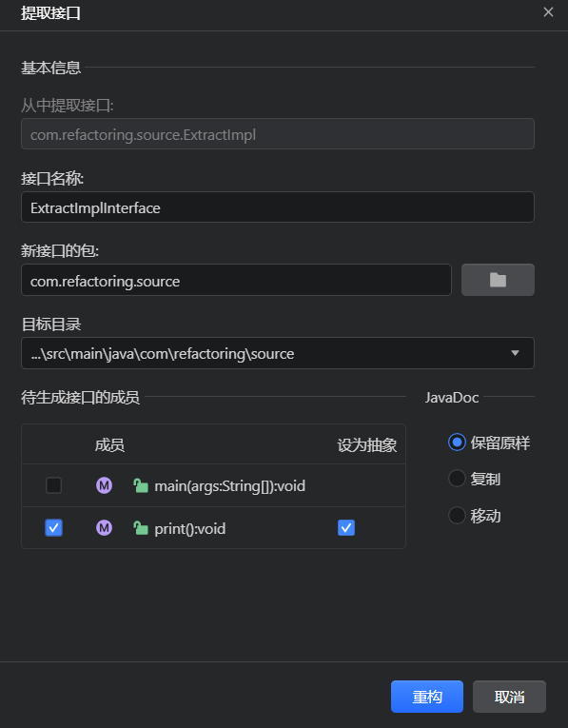Click the method icon beside print
Viewport: 568px width, 728px height.
104,528
